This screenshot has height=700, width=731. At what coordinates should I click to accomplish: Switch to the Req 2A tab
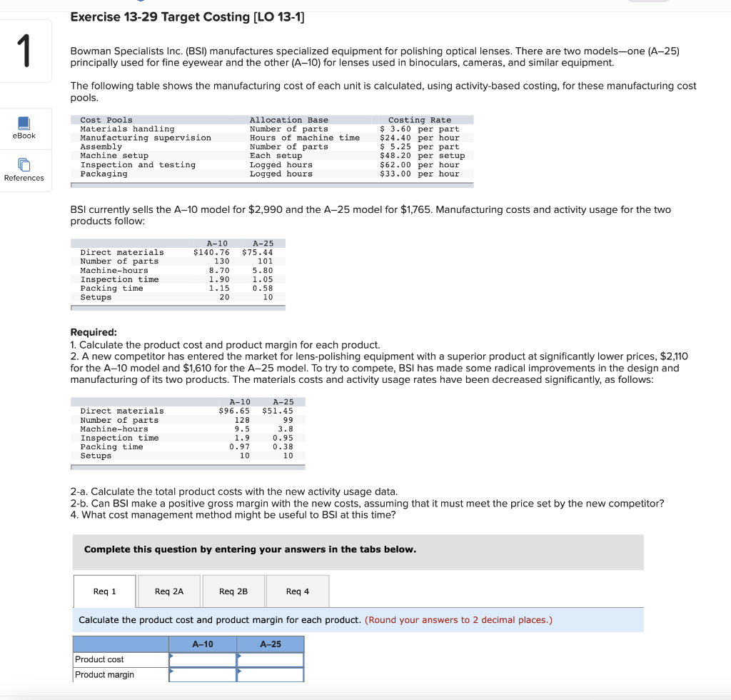click(168, 591)
